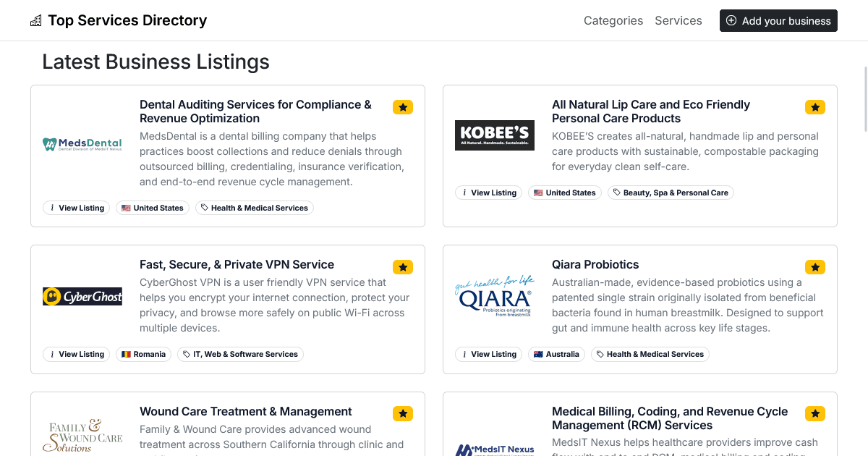868x456 pixels.
Task: Open View Listing for the VPN service
Action: [76, 354]
